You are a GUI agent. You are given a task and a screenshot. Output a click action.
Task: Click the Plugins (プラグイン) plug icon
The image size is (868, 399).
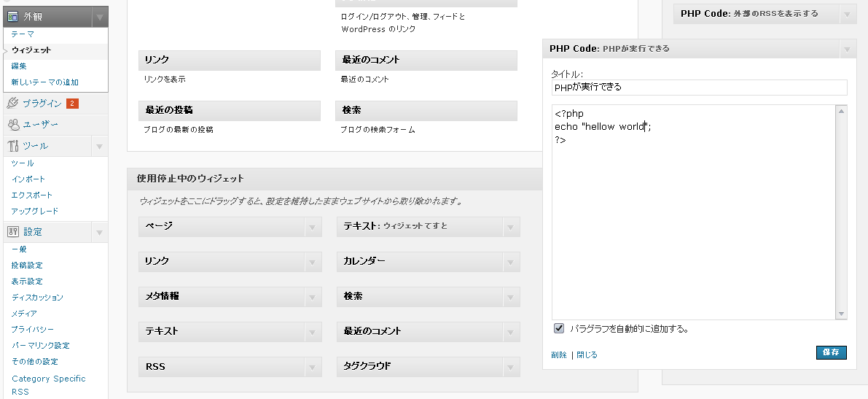point(12,104)
